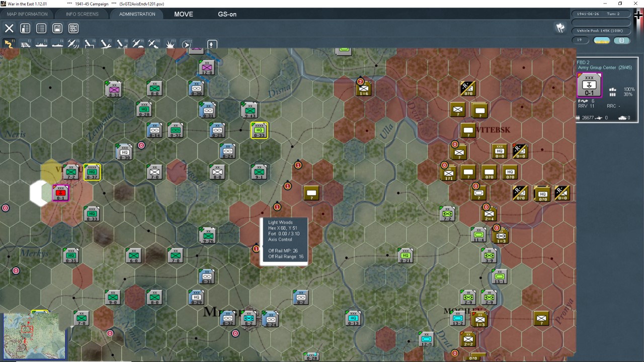Click the save game floppy disk icon
The width and height of the screenshot is (644, 362).
pyautogui.click(x=57, y=28)
